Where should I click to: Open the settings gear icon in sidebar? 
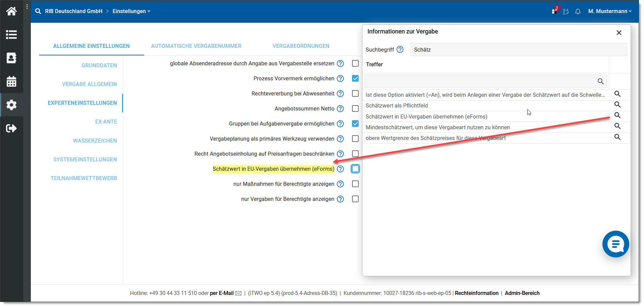(x=11, y=105)
